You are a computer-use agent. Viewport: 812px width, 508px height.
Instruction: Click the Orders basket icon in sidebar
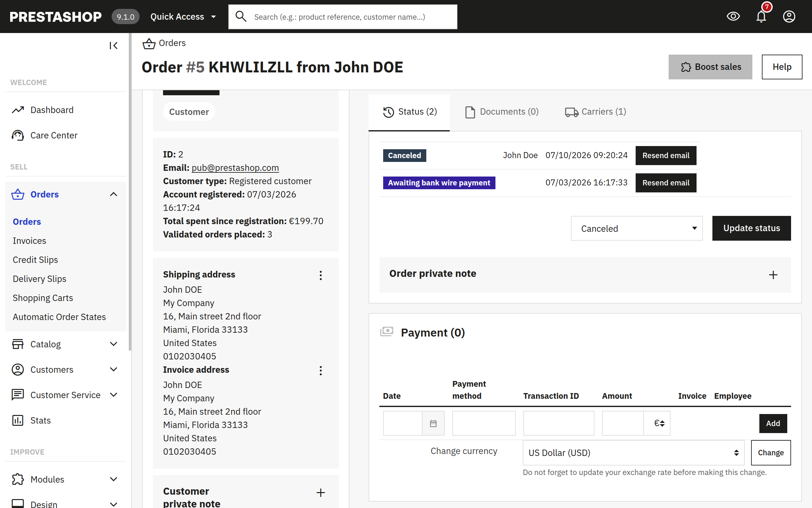click(x=18, y=194)
